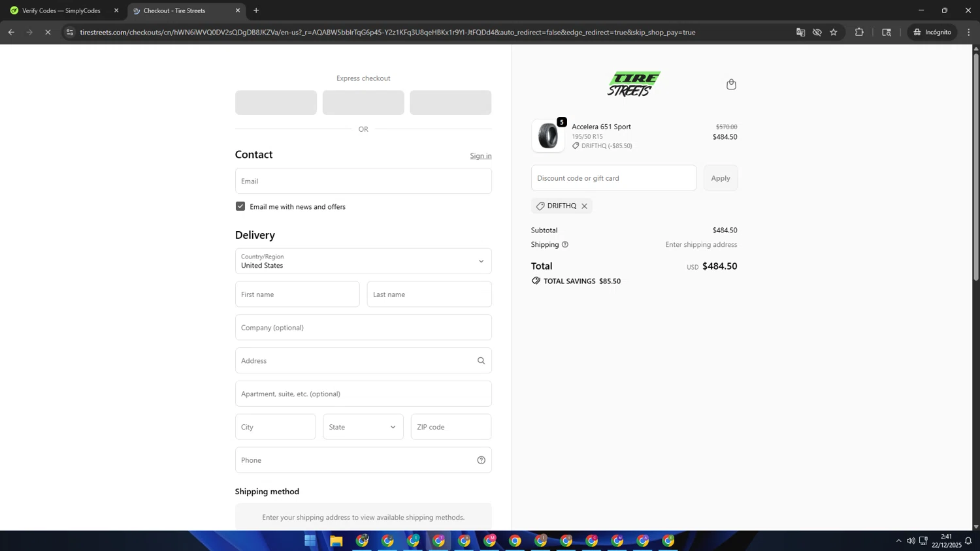This screenshot has width=980, height=551.
Task: Click the third express checkout button
Action: pos(451,102)
